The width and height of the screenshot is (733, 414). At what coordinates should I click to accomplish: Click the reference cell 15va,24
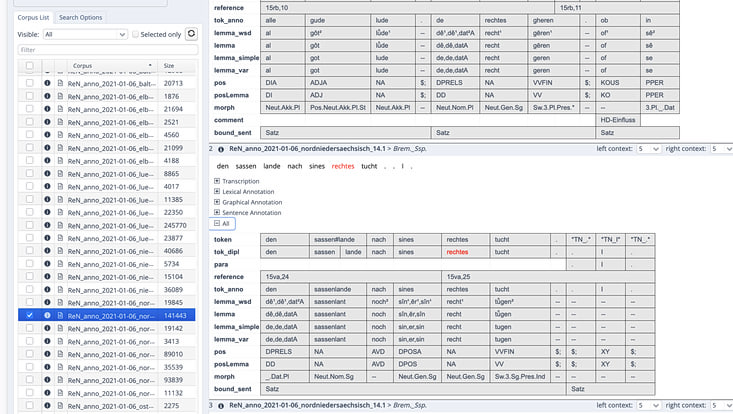pos(351,277)
